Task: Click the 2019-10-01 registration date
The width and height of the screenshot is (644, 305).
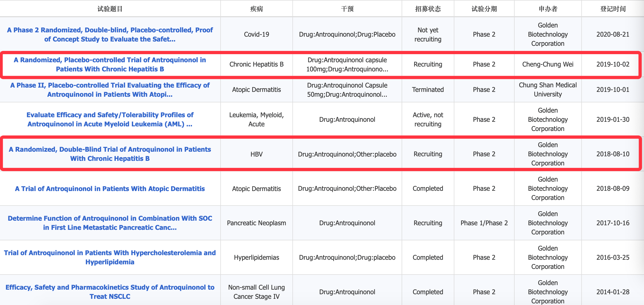Action: coord(613,90)
